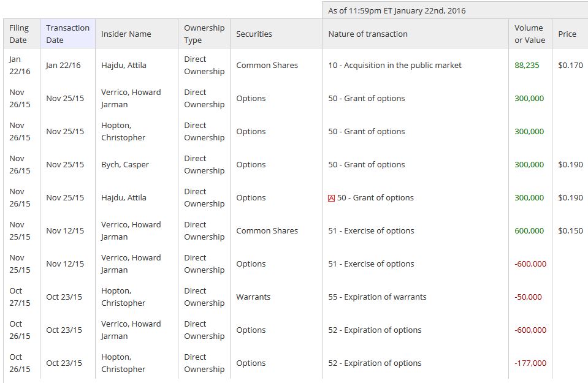The width and height of the screenshot is (588, 383).
Task: Click the red amendment icon beside Grant of options
Action: pyautogui.click(x=332, y=198)
